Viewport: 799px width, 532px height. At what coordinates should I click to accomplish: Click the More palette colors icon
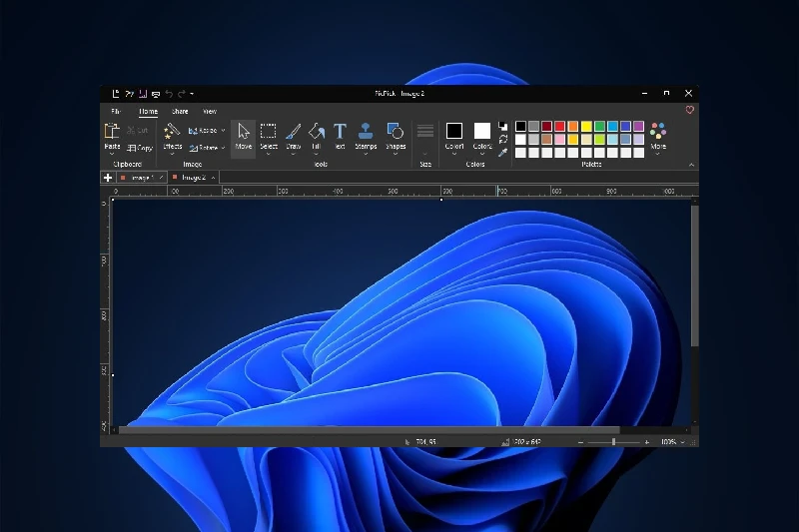pos(658,131)
